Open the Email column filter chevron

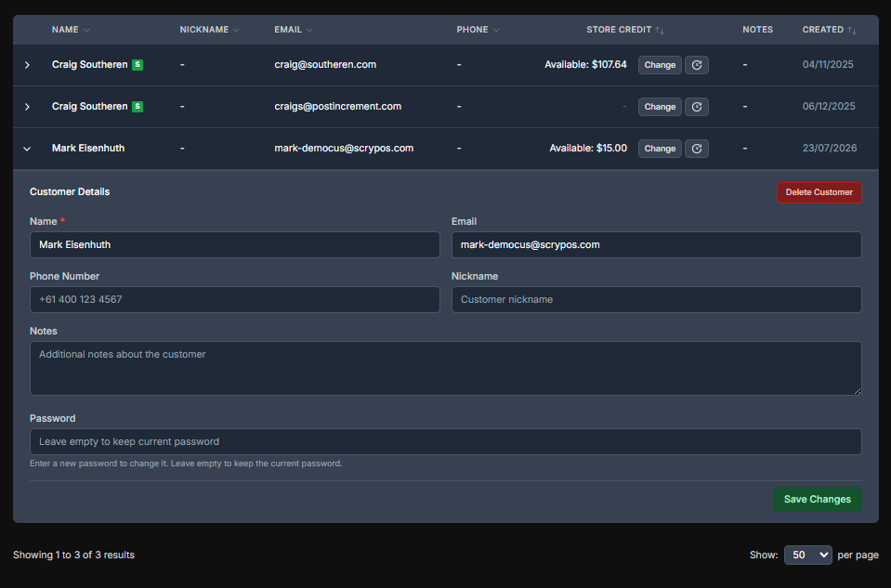[309, 30]
